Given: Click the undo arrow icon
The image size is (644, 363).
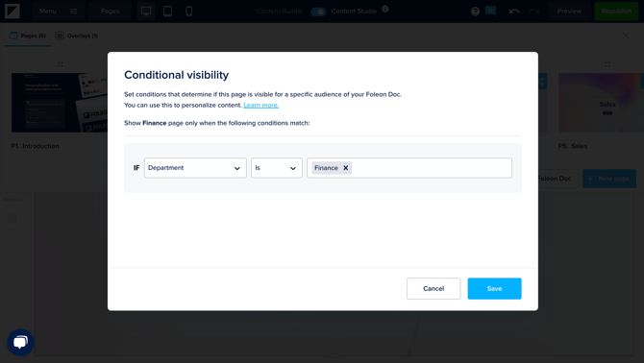Looking at the screenshot, I should (514, 12).
